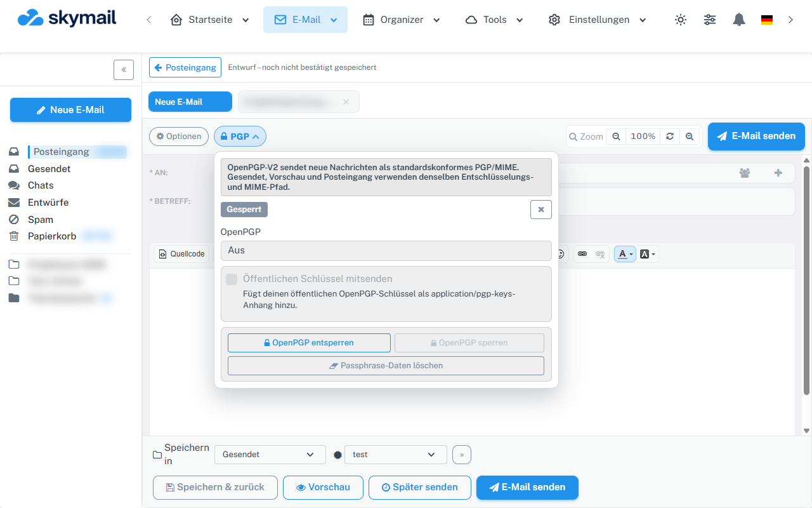
Task: Open the Papierkorb trash folder
Action: (52, 236)
